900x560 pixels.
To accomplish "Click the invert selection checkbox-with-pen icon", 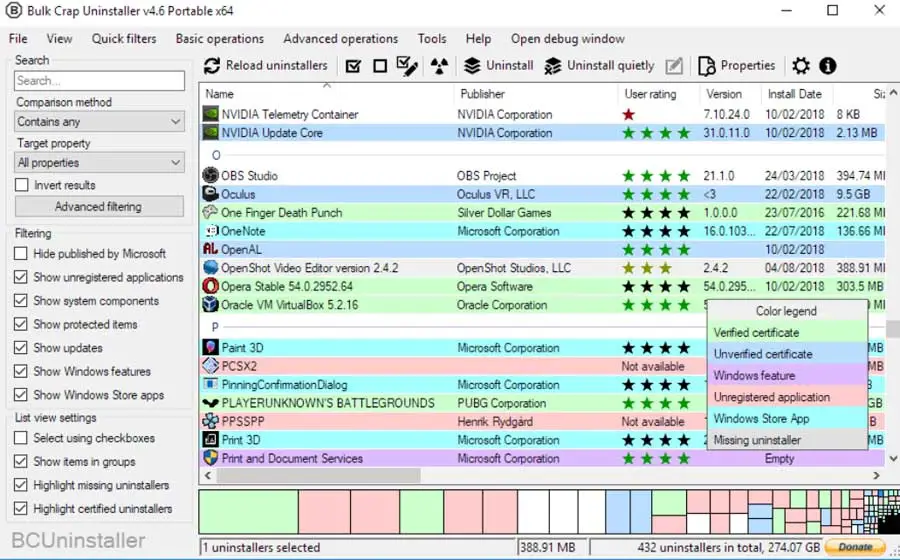I will pyautogui.click(x=407, y=66).
